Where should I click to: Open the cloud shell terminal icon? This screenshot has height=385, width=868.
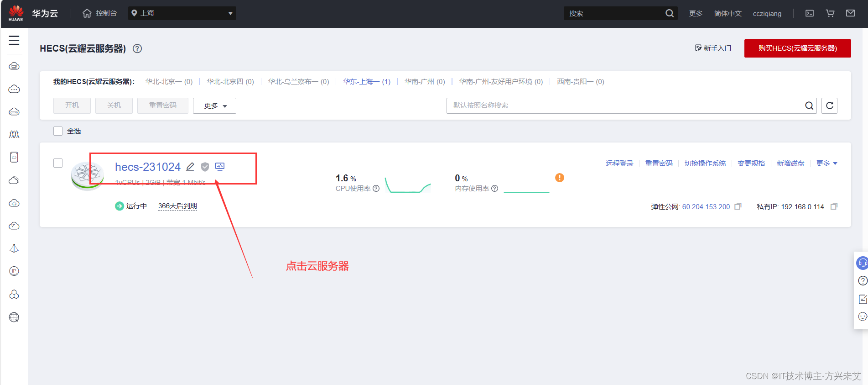[x=810, y=13]
